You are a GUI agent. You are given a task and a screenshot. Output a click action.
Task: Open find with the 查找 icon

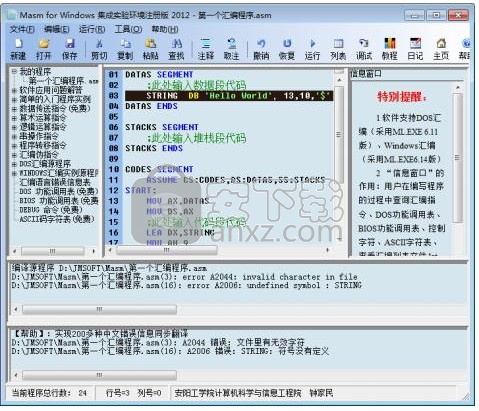[176, 49]
